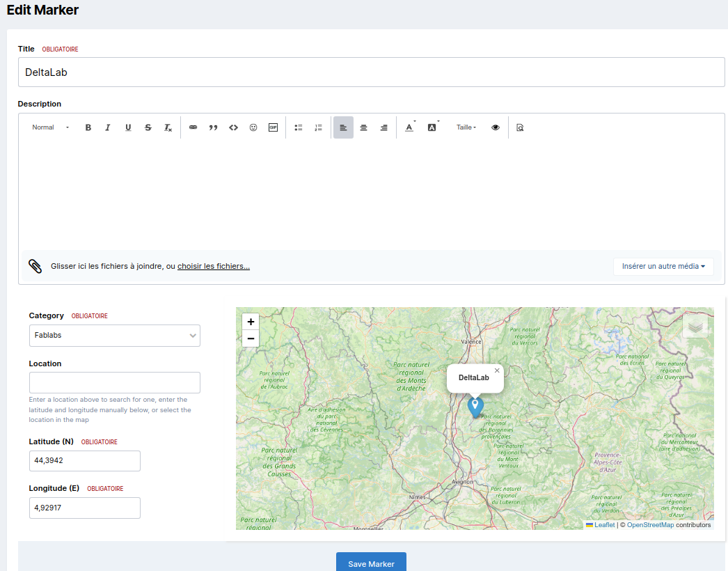
Task: Center-align the description text
Action: tap(363, 127)
